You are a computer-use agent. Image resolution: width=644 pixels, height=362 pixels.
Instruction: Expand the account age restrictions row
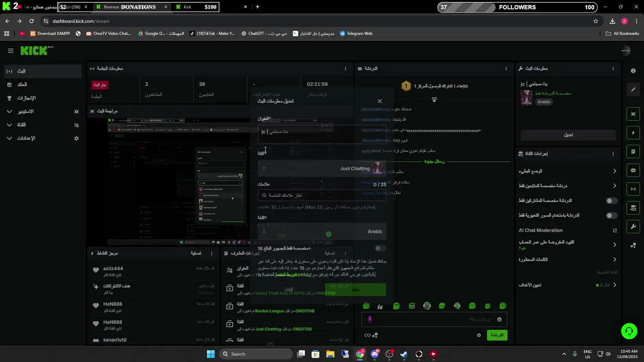click(568, 245)
